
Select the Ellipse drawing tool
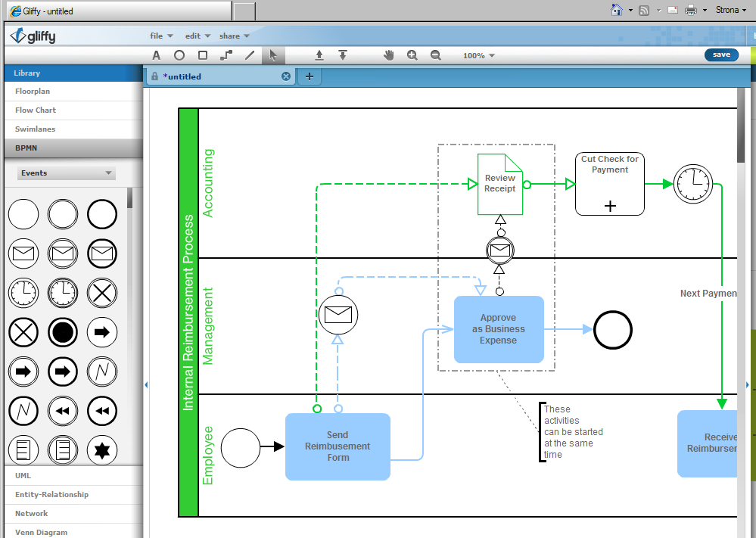coord(179,55)
